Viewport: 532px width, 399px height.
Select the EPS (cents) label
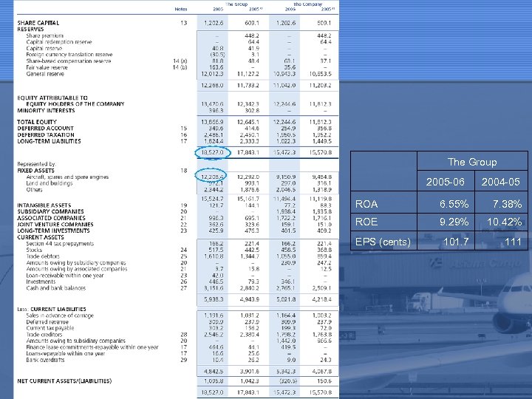[x=383, y=242]
